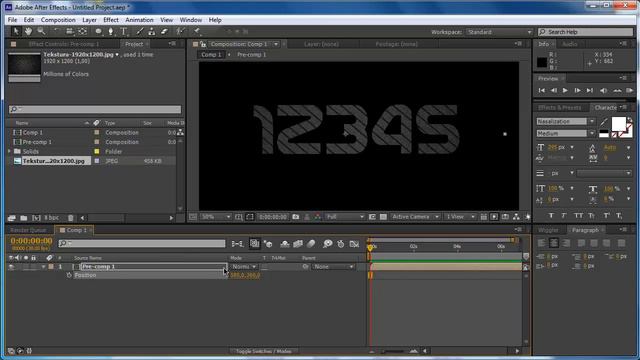640x360 pixels.
Task: Enable Motion Blur for the timeline
Action: tap(311, 244)
